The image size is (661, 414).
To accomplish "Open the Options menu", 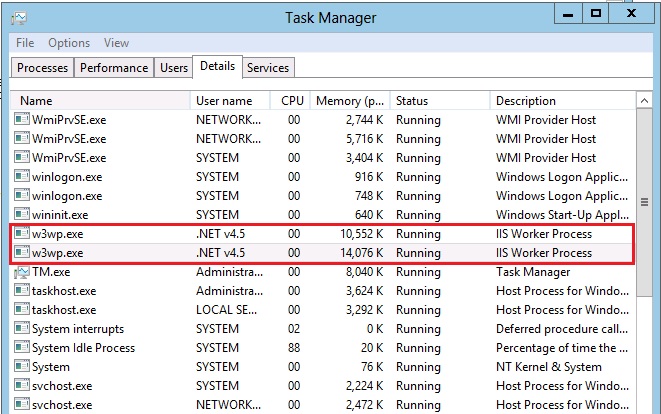I will click(69, 43).
